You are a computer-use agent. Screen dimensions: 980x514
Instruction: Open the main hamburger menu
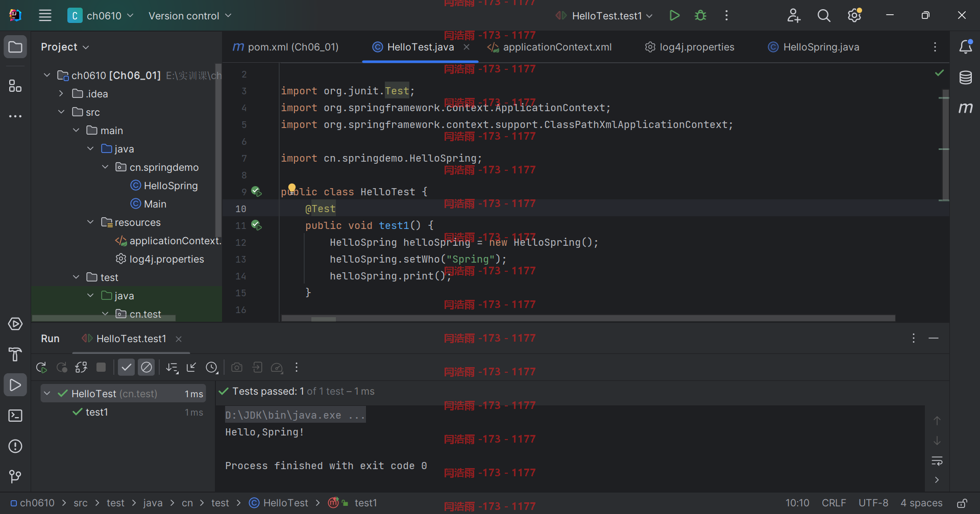(x=45, y=15)
